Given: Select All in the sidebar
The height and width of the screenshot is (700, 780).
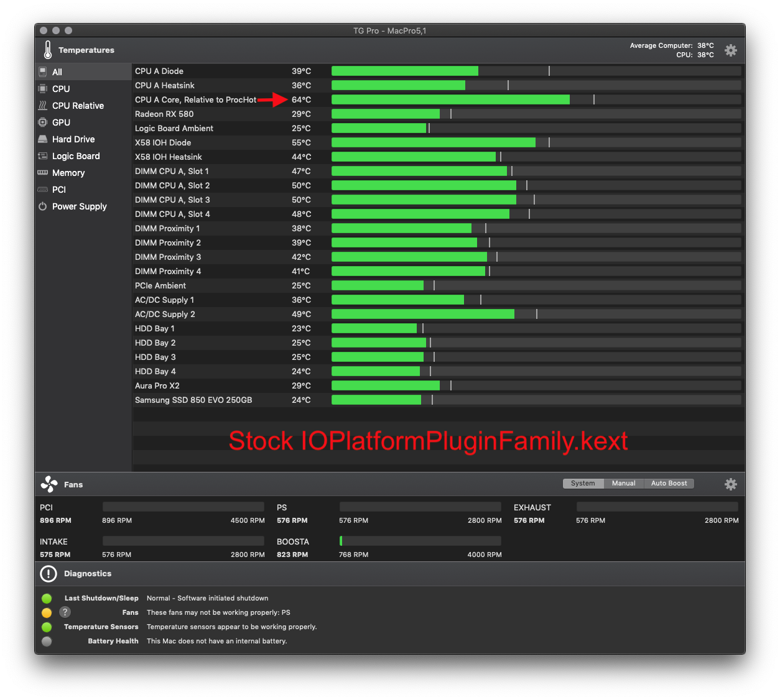Looking at the screenshot, I should [83, 71].
